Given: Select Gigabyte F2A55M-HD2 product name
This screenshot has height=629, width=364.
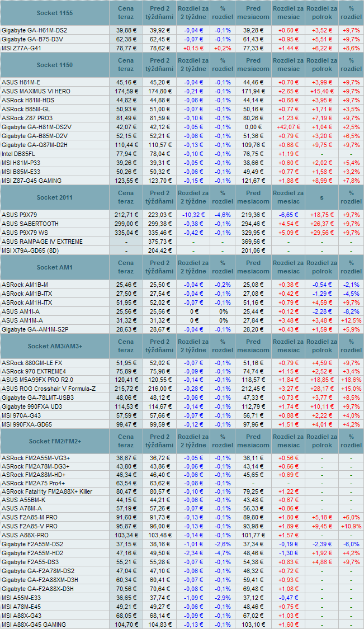Looking at the screenshot, I should [x=32, y=553].
